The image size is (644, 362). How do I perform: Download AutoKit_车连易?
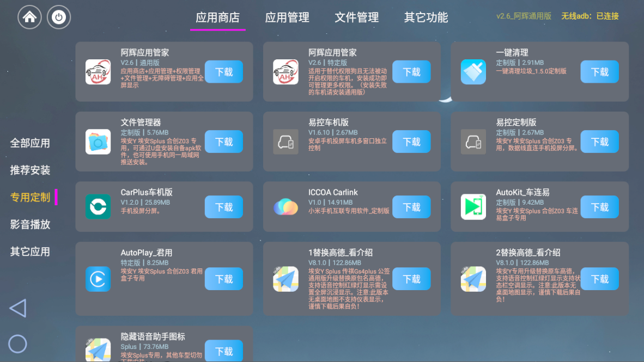click(600, 207)
